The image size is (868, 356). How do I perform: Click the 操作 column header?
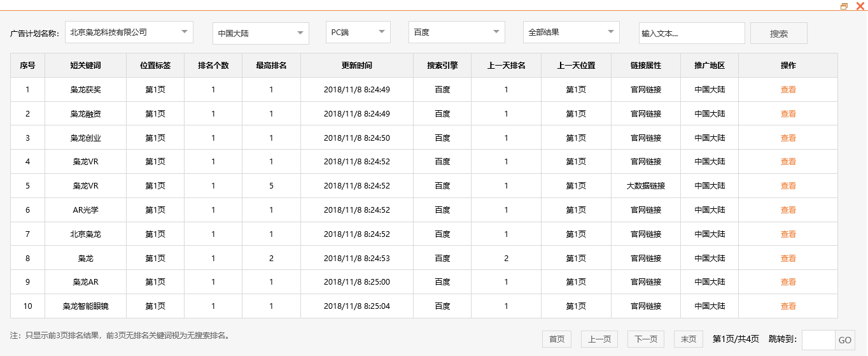[x=788, y=66]
